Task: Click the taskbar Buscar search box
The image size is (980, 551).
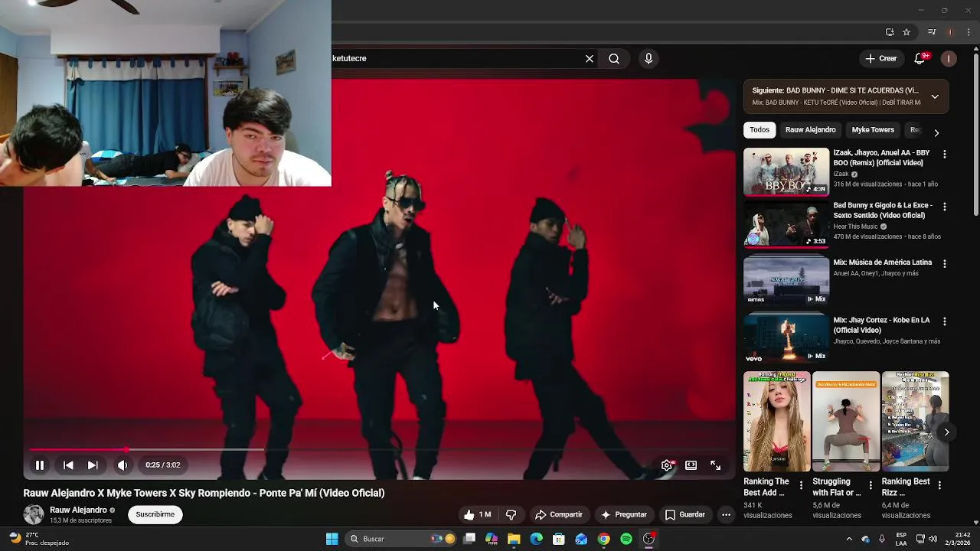Action: [401, 539]
